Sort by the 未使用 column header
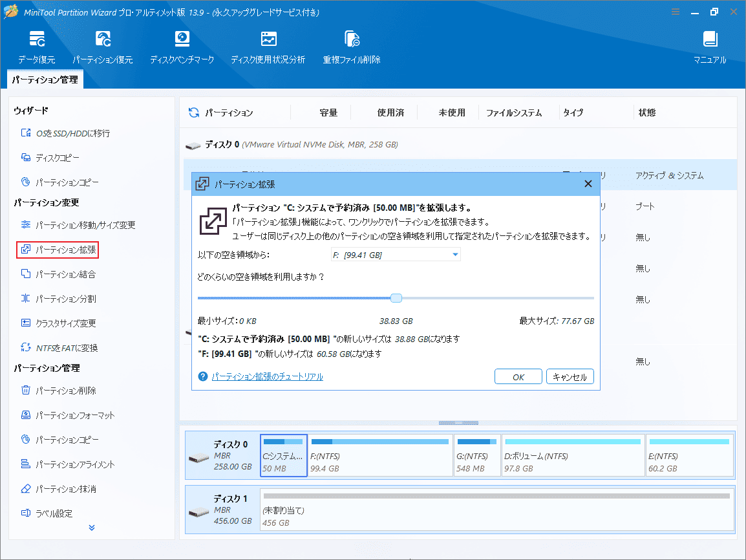The image size is (746, 560). point(451,113)
